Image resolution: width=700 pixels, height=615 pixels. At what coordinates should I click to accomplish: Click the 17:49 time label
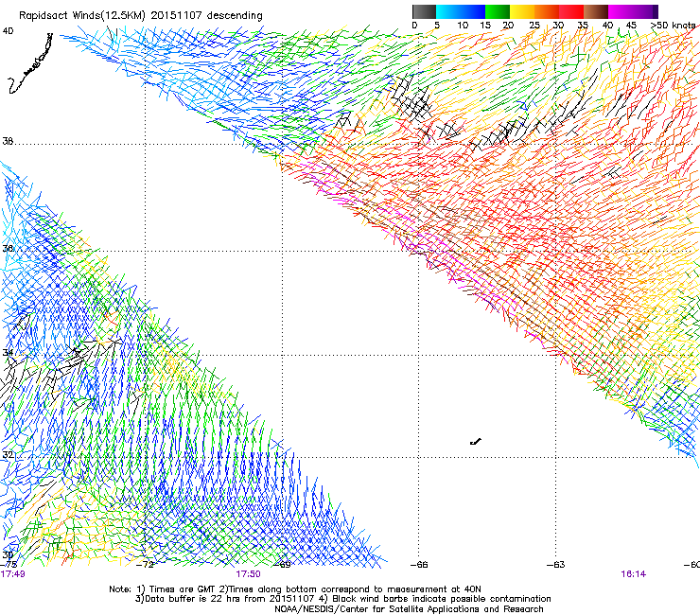(x=12, y=574)
